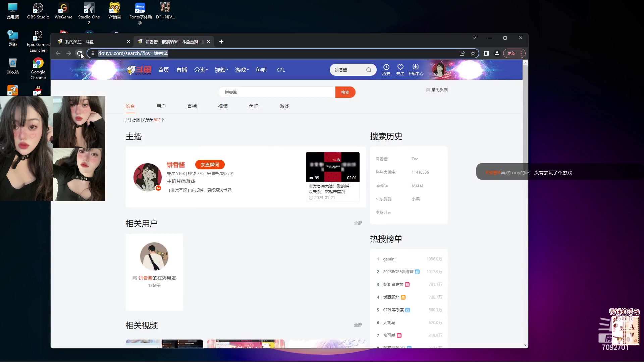
Task: Open 网络 desktop icon
Action: point(13,38)
